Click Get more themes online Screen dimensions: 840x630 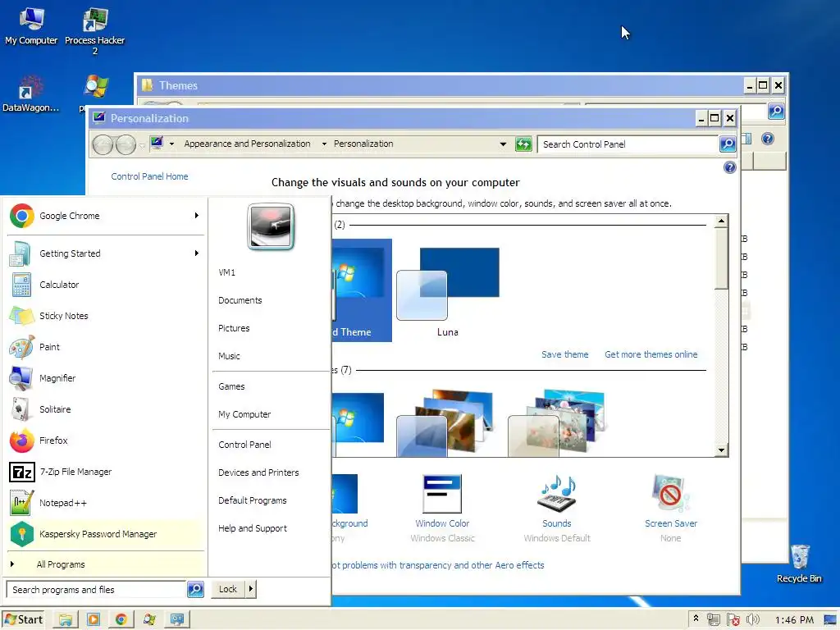point(651,354)
